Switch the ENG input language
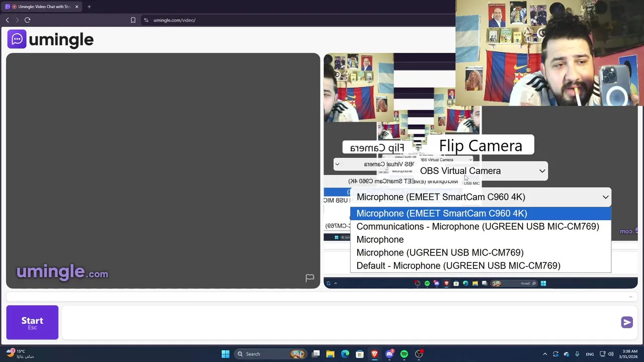This screenshot has height=362, width=644. coord(590,354)
